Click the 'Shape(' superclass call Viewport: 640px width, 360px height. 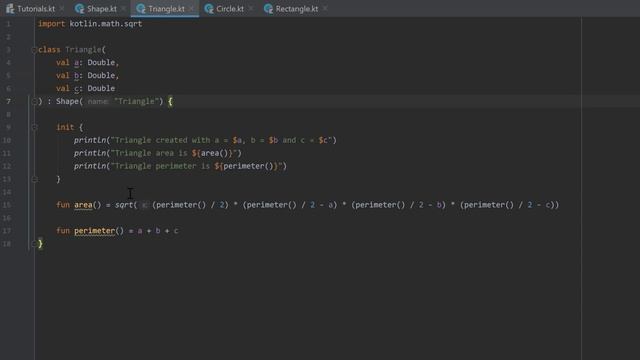pyautogui.click(x=69, y=101)
